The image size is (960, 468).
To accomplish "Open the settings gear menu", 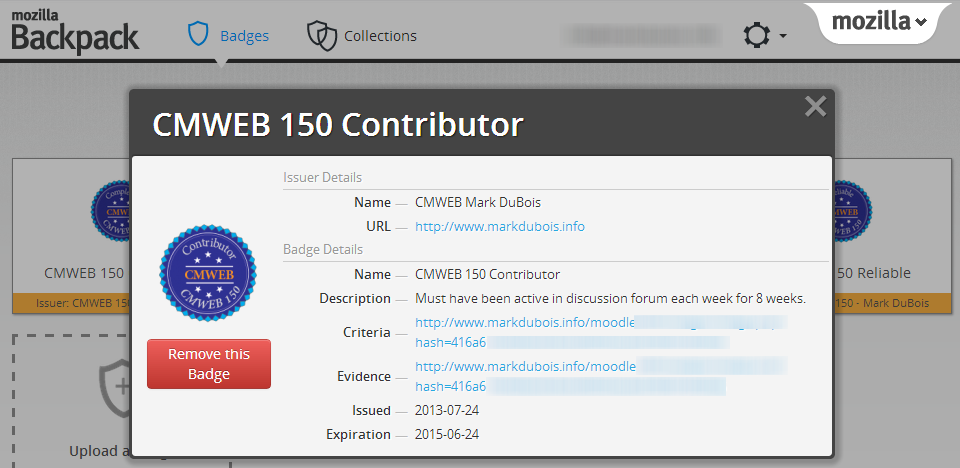I will (x=756, y=36).
